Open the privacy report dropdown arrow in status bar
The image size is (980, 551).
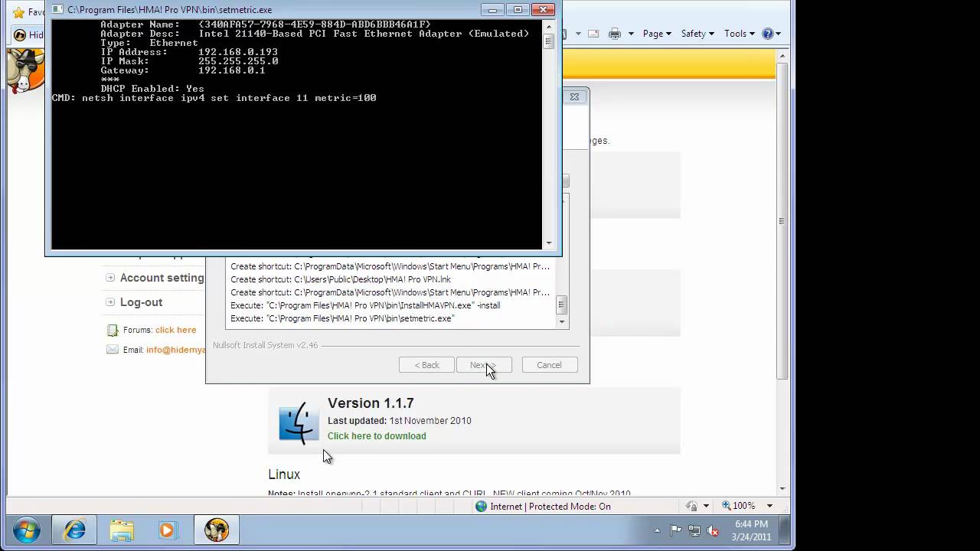(x=705, y=506)
